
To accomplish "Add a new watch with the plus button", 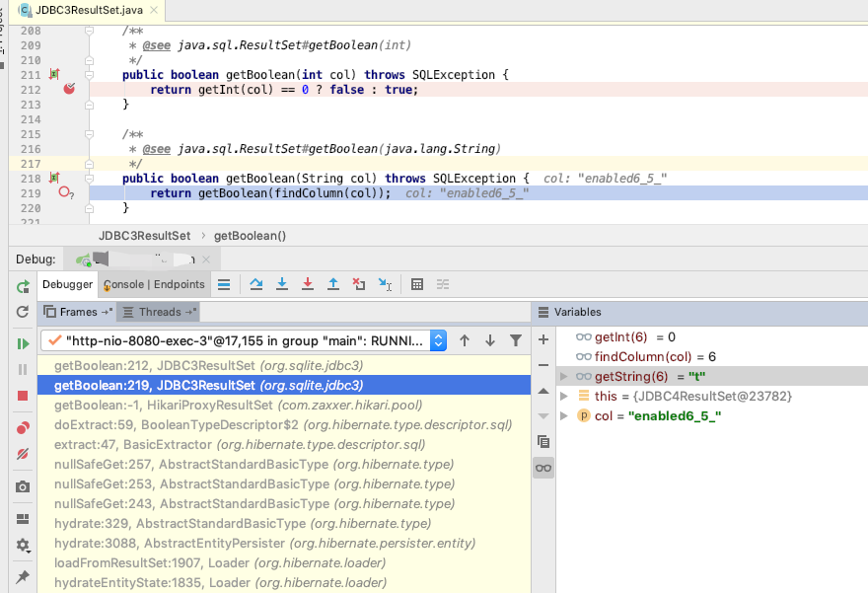I will (543, 339).
